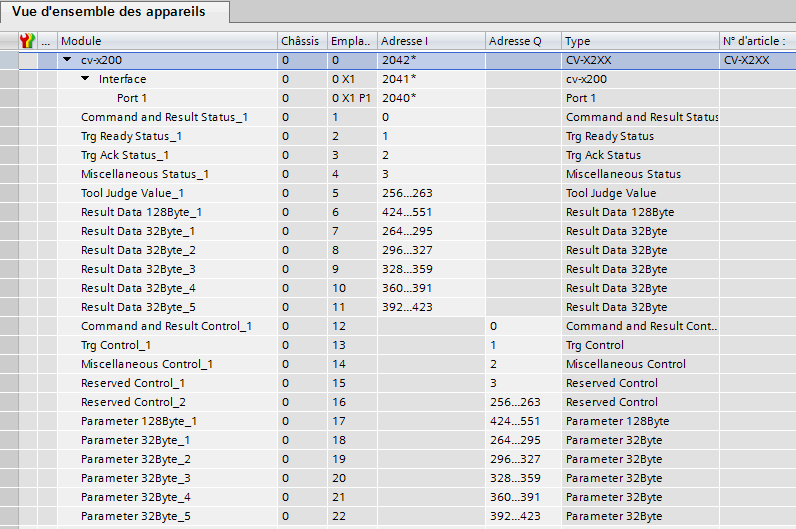Screen dimensions: 796x529
Task: Click row selector beside Miscellaneous Status_1
Action: pos(9,174)
